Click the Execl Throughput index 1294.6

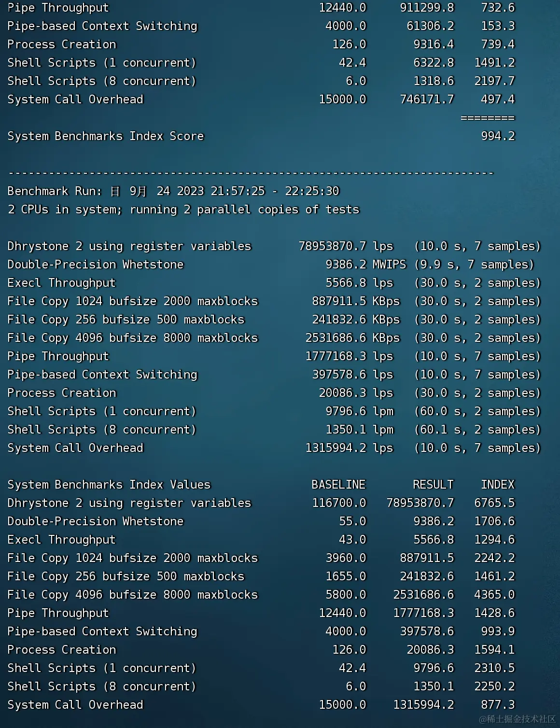[494, 540]
